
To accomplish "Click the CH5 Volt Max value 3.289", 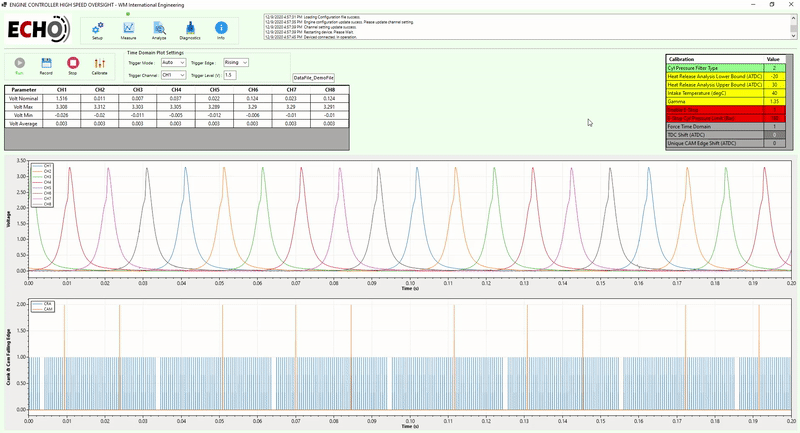I will click(214, 107).
